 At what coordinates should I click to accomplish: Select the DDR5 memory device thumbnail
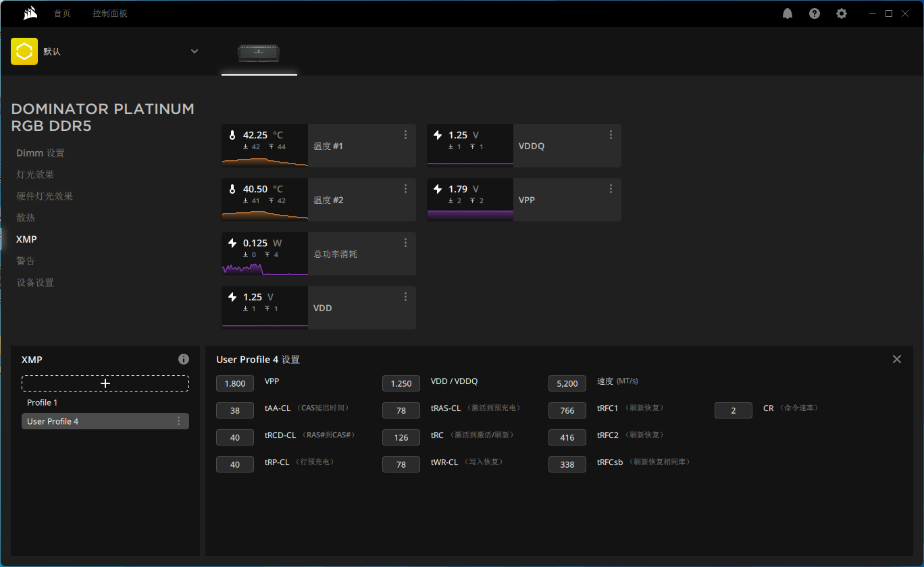pos(259,53)
